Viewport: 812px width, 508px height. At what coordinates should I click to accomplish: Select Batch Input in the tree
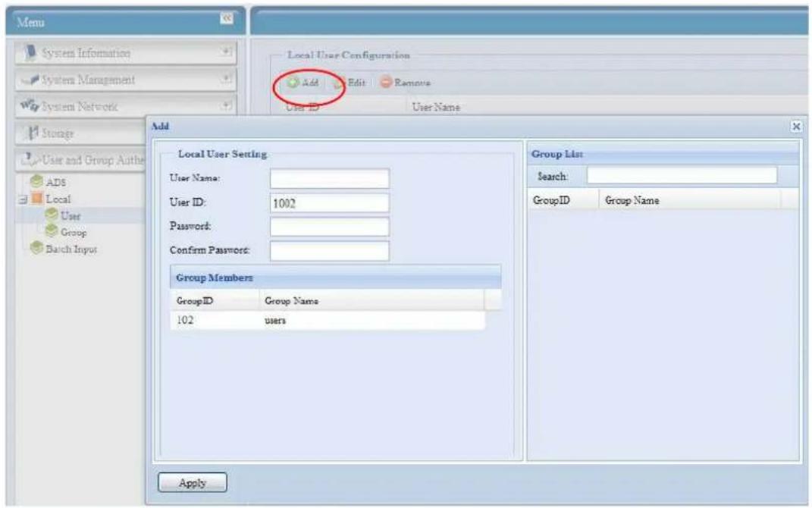click(71, 249)
